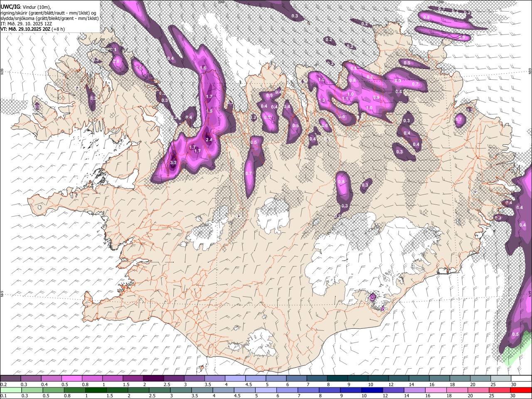Click the 'slydda/snjókoma' description line
The width and height of the screenshot is (532, 399).
pyautogui.click(x=49, y=18)
